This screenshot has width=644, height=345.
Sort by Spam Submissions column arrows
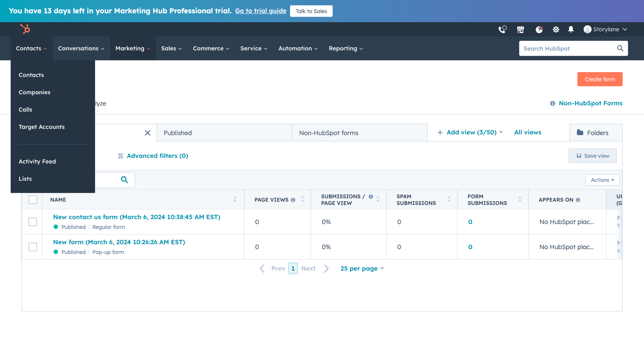point(449,199)
